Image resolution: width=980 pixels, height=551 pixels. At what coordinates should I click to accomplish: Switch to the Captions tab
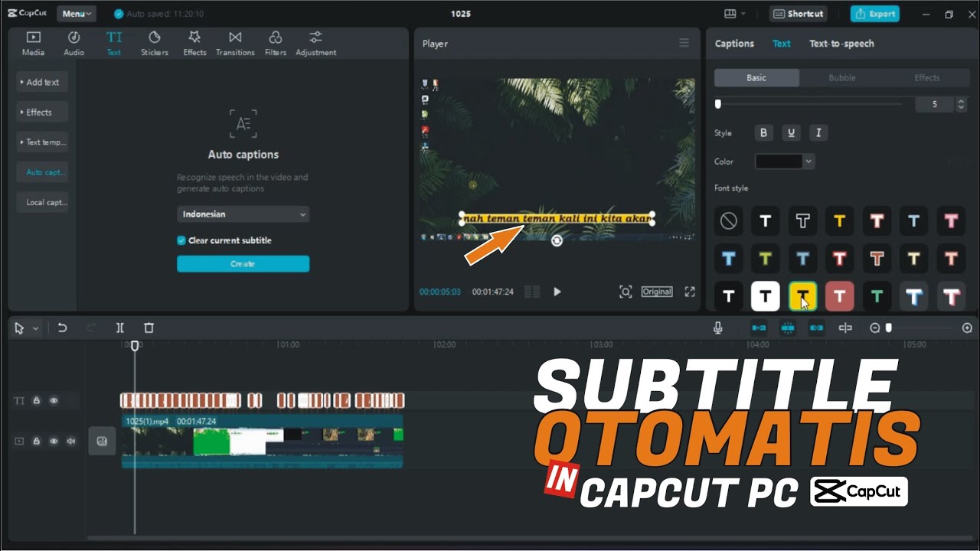coord(734,44)
